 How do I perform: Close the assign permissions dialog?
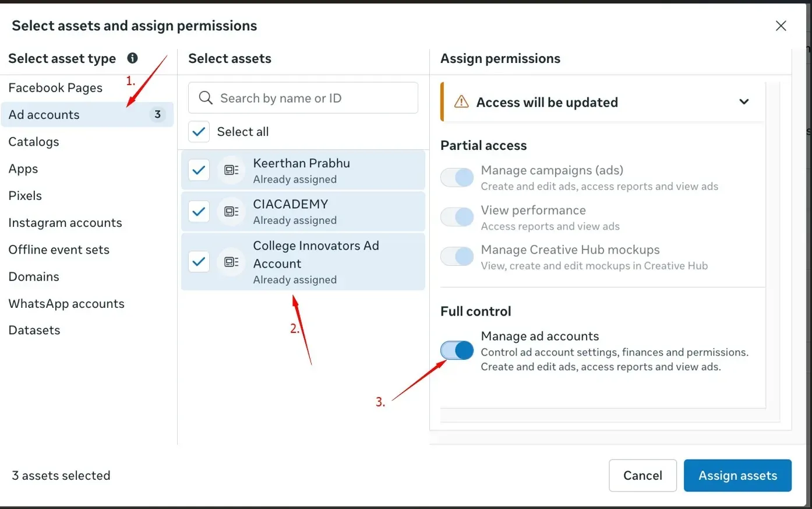(781, 26)
